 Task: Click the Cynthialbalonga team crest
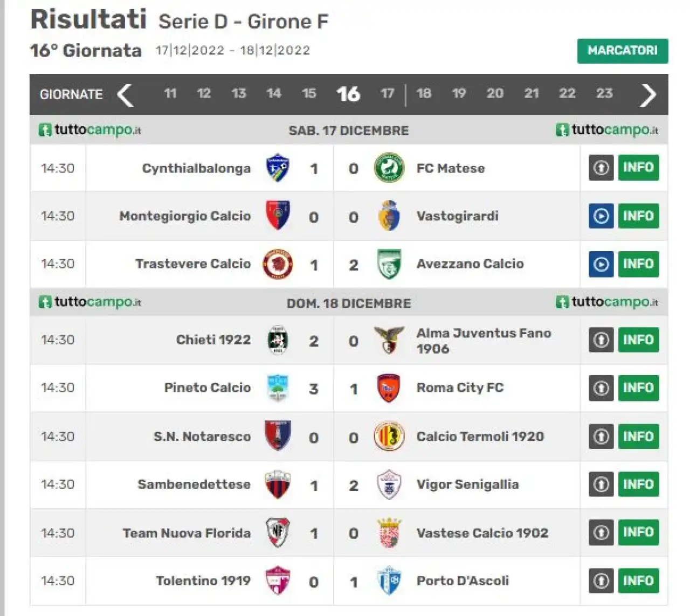[x=278, y=168]
